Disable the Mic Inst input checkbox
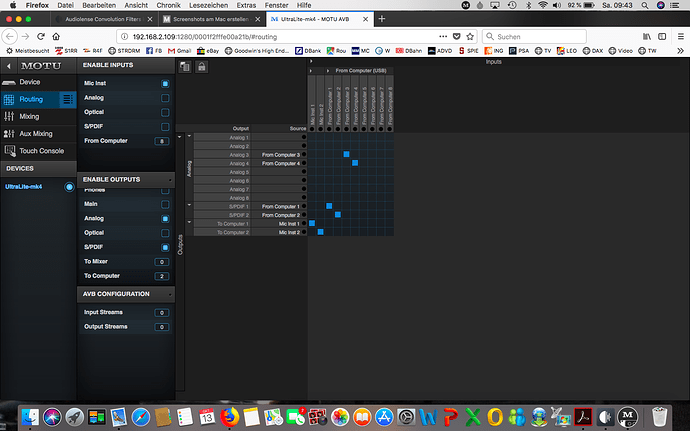Image resolution: width=690 pixels, height=431 pixels. (x=165, y=84)
